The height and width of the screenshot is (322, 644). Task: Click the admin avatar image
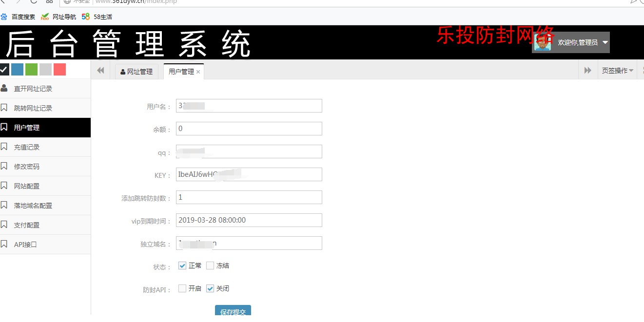point(543,42)
